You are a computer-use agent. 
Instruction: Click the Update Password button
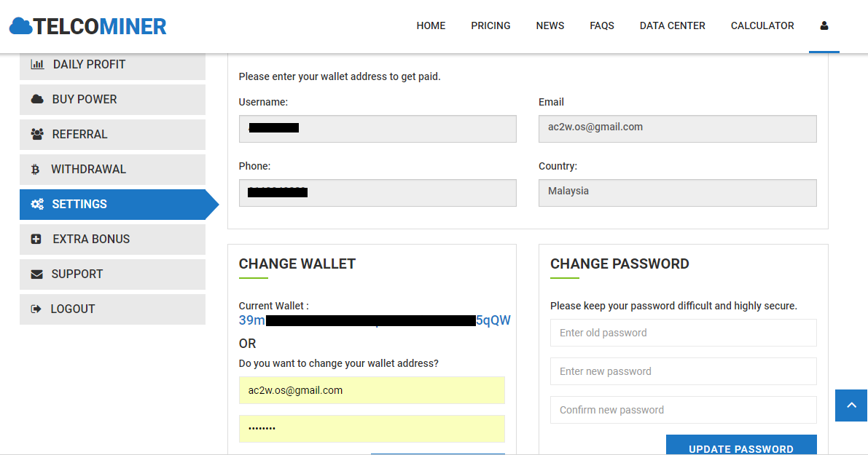[x=740, y=446]
